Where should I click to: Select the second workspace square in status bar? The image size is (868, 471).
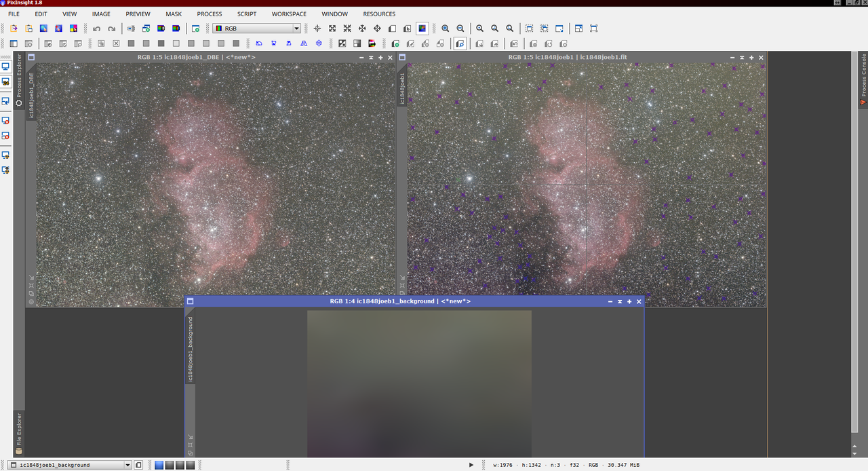pos(170,465)
